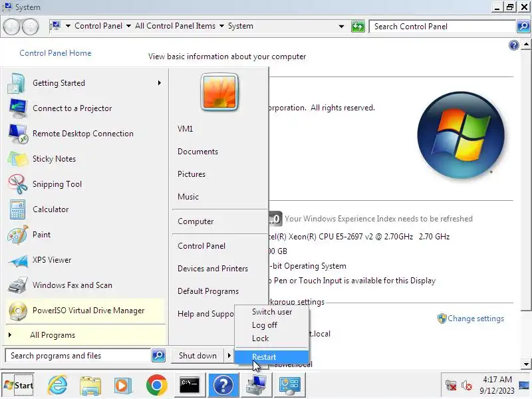The image size is (532, 399).
Task: Launch XPS Viewer icon
Action: tap(18, 260)
